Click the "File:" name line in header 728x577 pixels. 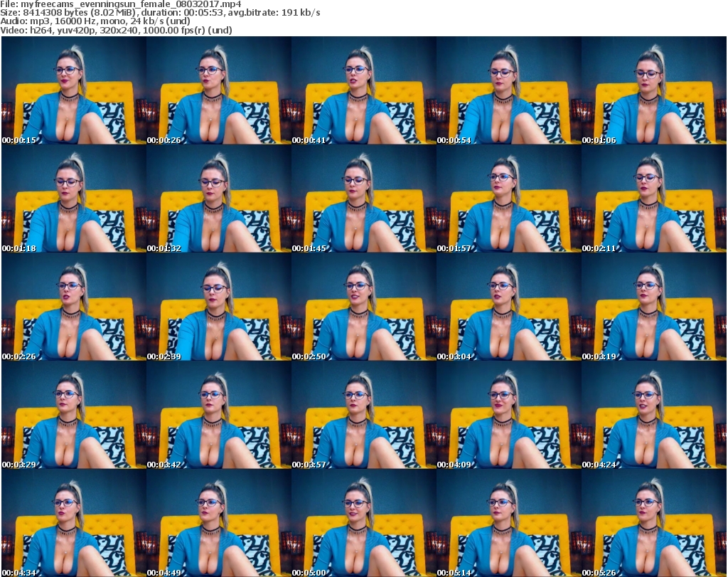[121, 4]
